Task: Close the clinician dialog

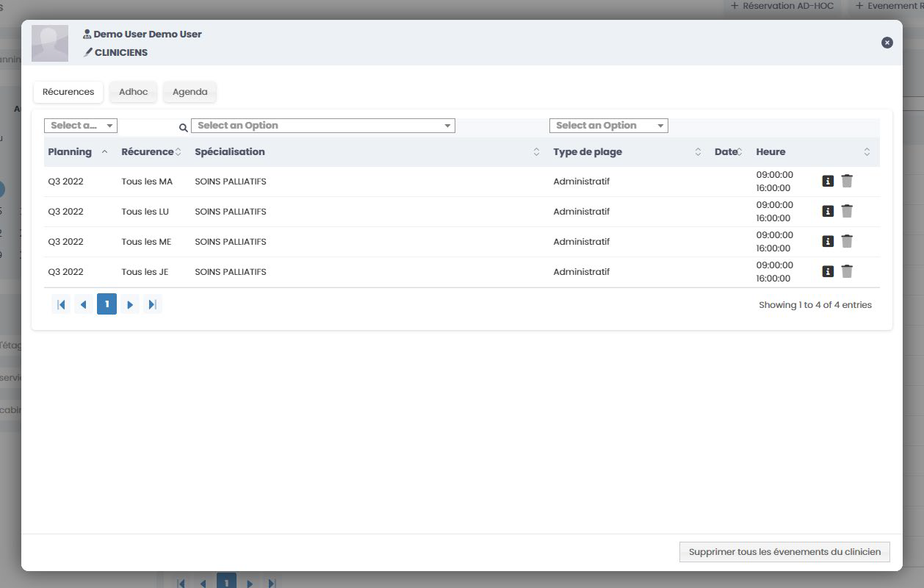Action: (x=887, y=43)
